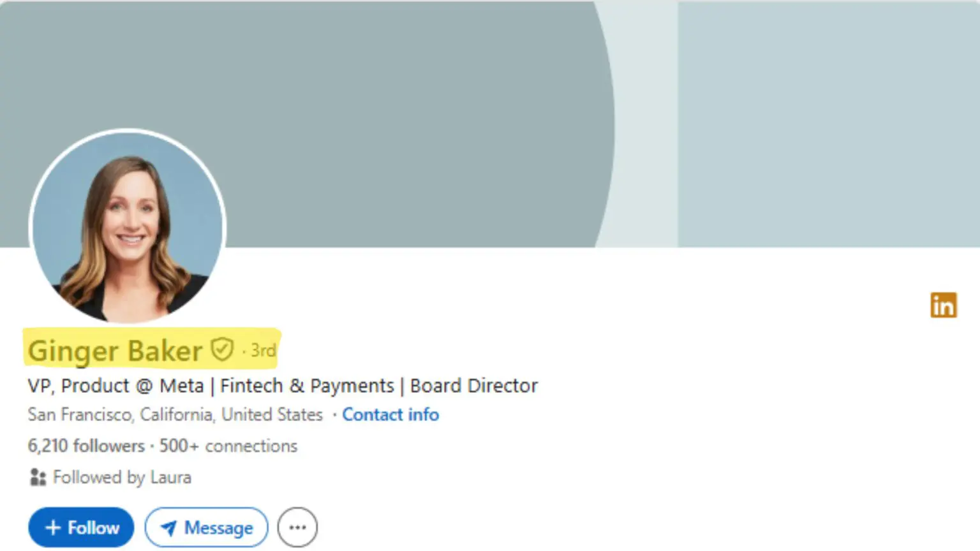Click the 6,210 followers count
Viewport: 980px width, 551px height.
coord(85,446)
